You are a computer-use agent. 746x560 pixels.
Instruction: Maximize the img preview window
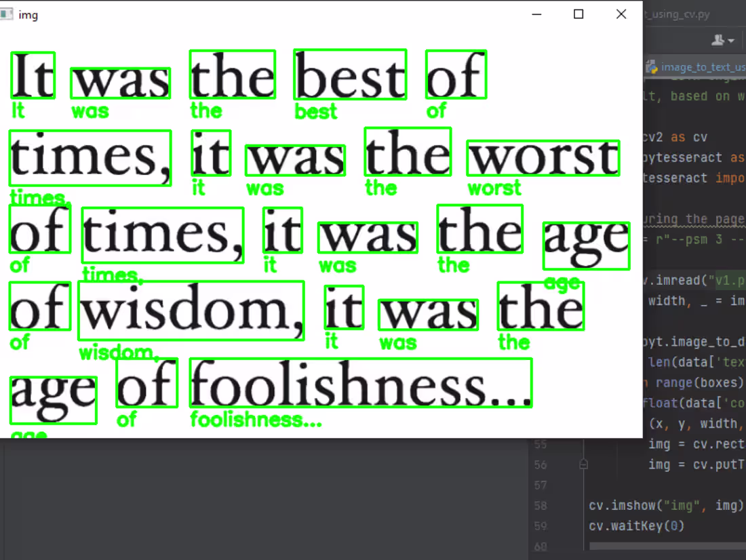(578, 14)
